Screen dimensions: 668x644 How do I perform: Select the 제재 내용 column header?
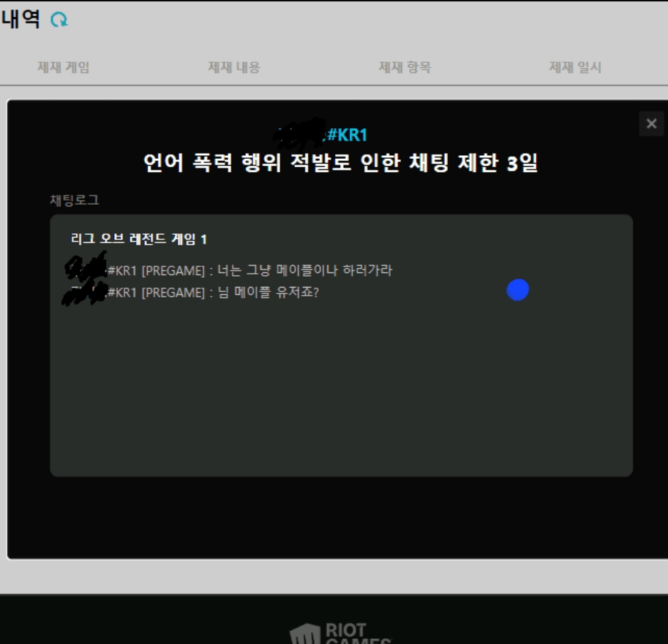[234, 67]
